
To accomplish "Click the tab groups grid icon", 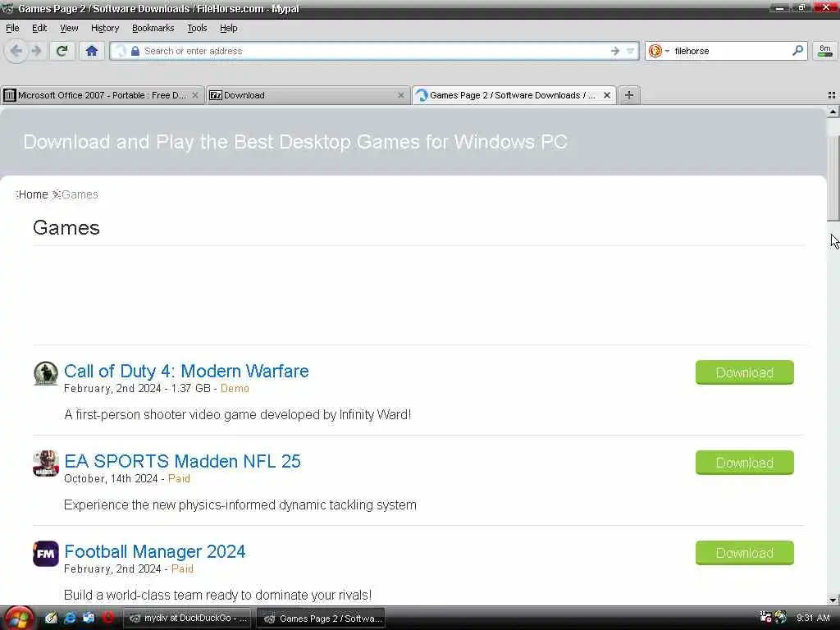I will coord(832,95).
